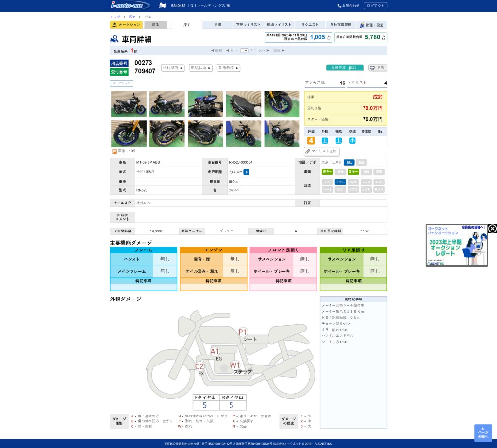Viewport: 497px width, 448px height.
Task: Close the auction report banner ad
Action: pyautogui.click(x=492, y=229)
